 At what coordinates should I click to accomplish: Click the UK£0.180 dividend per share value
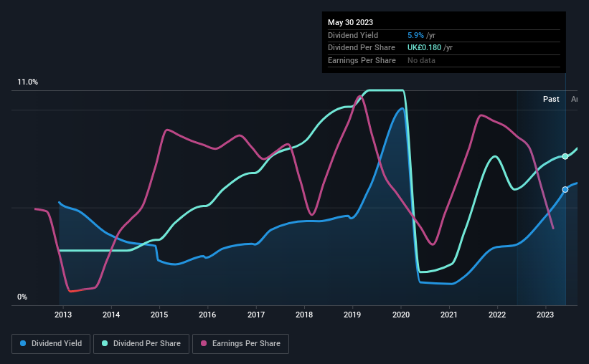(x=424, y=48)
